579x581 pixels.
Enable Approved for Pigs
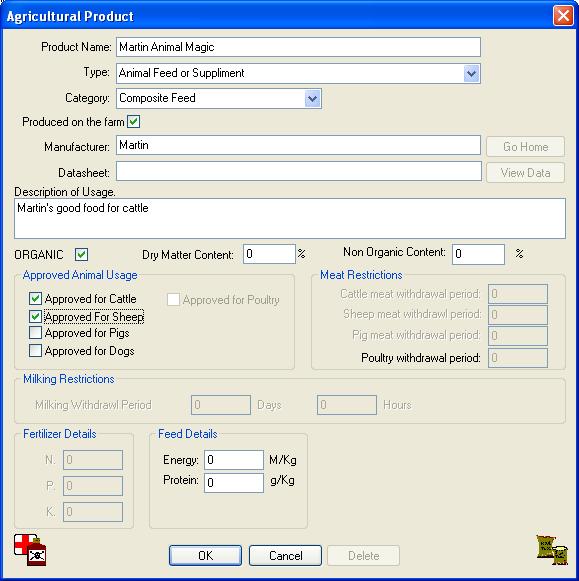(35, 333)
